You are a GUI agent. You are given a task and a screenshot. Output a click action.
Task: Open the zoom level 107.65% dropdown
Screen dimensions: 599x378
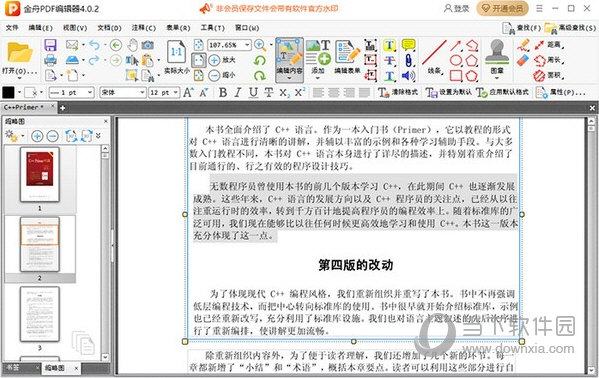coord(247,45)
